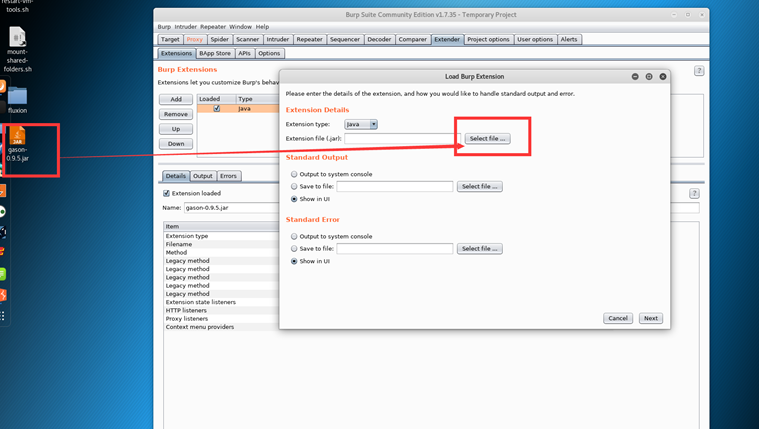Open the Extension type Java dropdown

pos(361,124)
